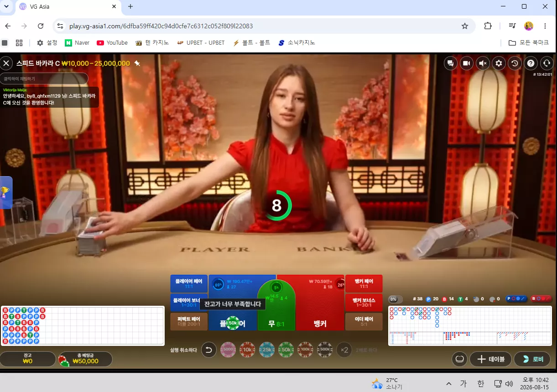Close the Speed Baccarat C game

point(6,63)
